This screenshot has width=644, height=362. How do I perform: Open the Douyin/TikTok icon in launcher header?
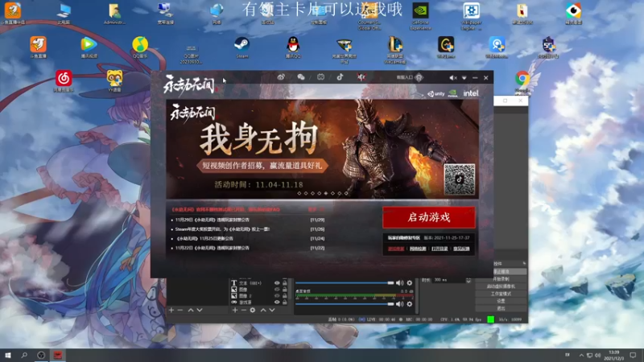pyautogui.click(x=340, y=77)
